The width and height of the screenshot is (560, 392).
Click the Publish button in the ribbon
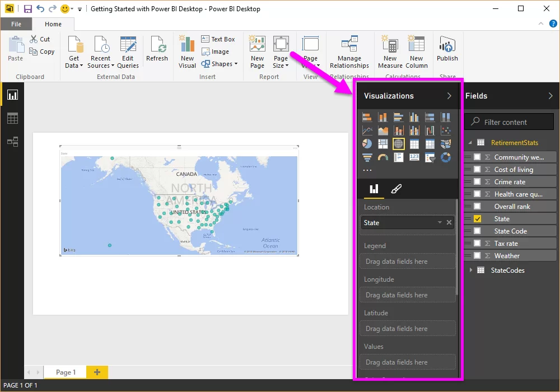click(x=447, y=50)
